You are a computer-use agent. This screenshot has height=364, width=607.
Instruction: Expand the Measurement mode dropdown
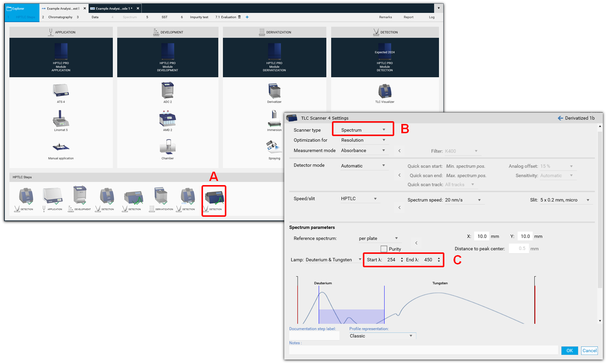363,150
